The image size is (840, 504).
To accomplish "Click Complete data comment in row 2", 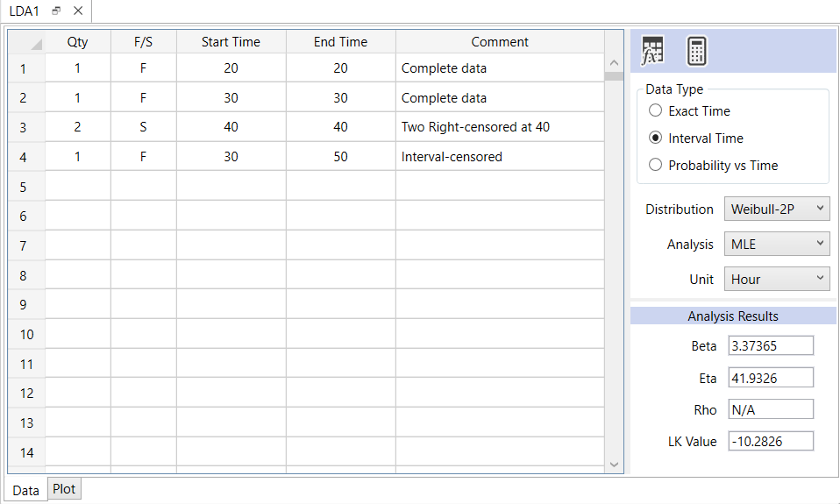I will [x=500, y=97].
